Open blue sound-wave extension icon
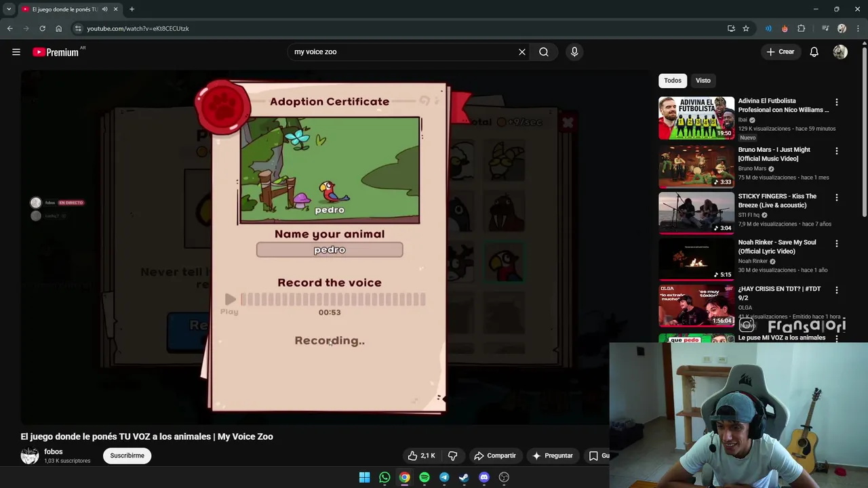Screen dimensions: 868x488 768,28
